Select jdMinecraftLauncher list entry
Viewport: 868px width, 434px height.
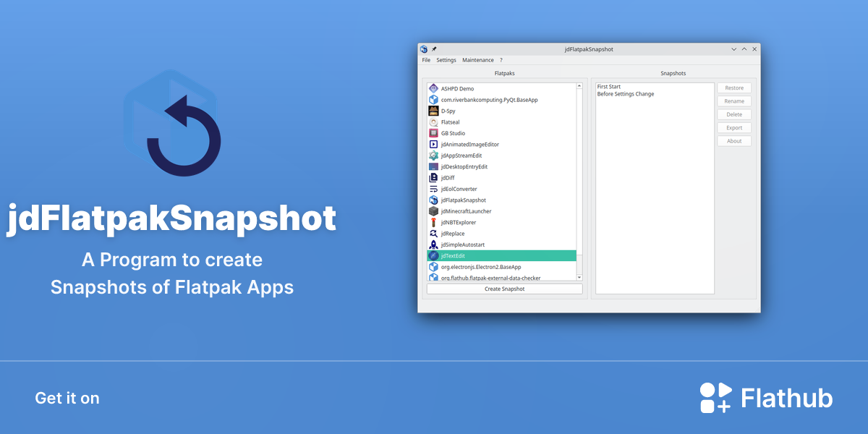tap(501, 211)
